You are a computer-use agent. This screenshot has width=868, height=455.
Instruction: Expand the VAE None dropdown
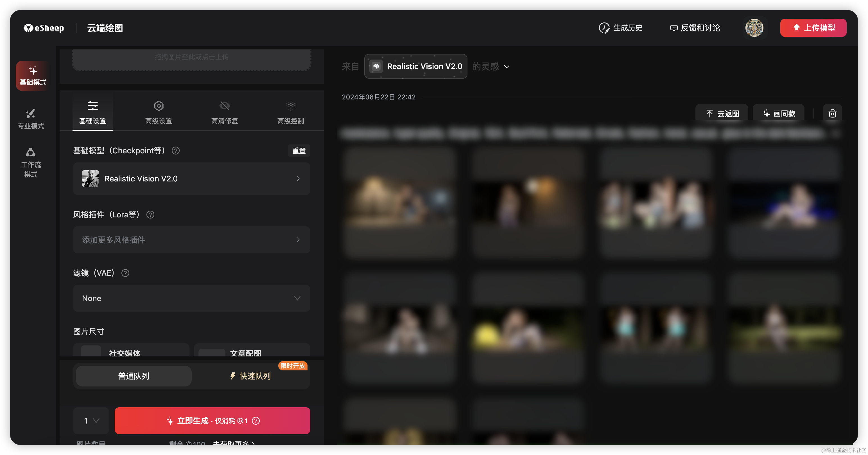point(191,298)
